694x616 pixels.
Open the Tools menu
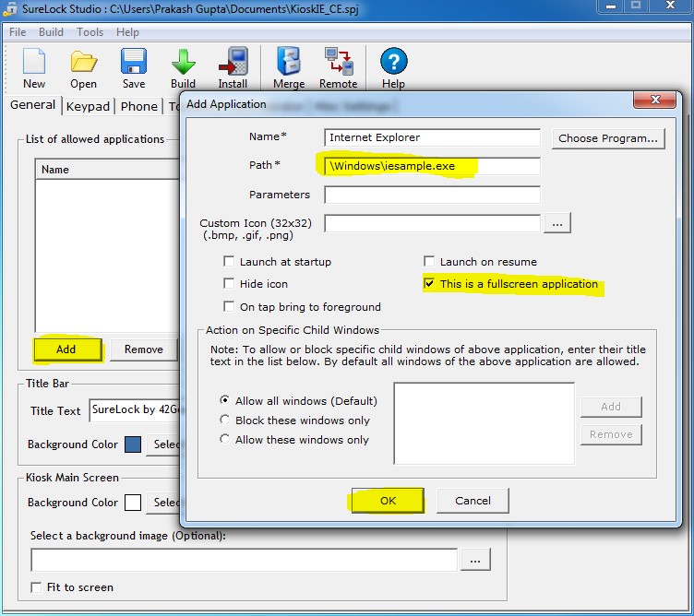coord(90,32)
